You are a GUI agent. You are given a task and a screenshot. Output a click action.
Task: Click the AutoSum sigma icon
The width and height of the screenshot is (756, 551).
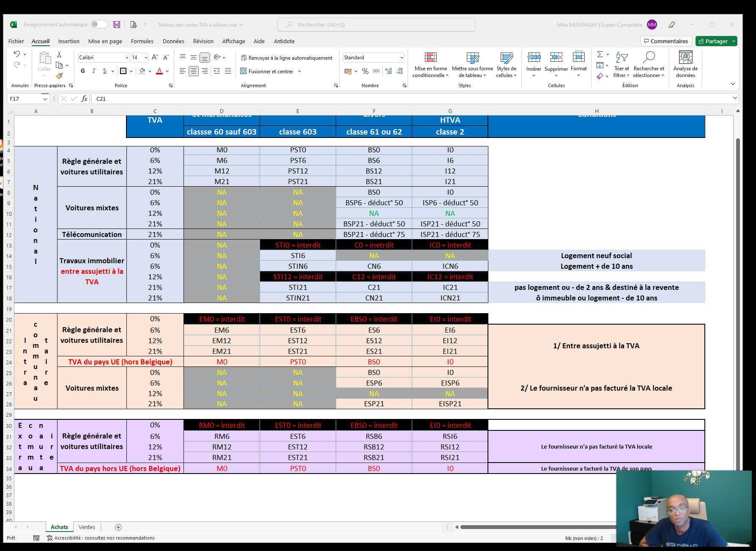pos(600,54)
